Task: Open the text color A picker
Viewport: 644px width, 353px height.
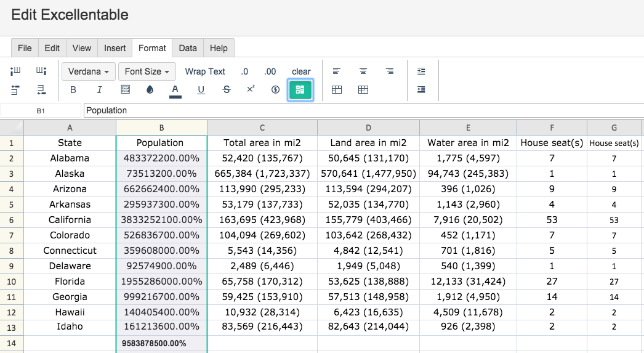Action: click(175, 91)
